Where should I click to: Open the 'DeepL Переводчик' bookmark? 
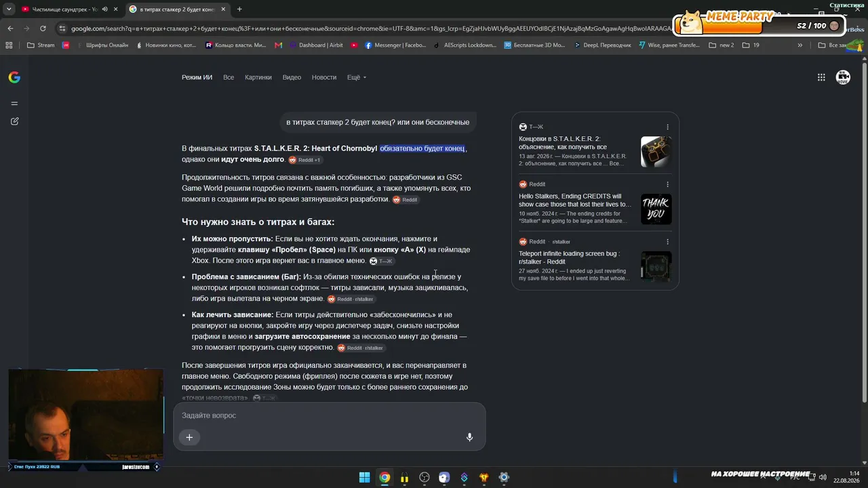[x=602, y=45]
